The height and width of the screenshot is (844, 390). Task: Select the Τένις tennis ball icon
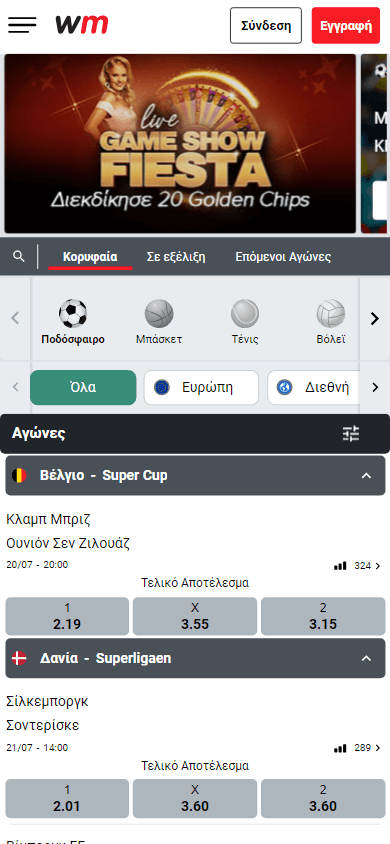245,314
